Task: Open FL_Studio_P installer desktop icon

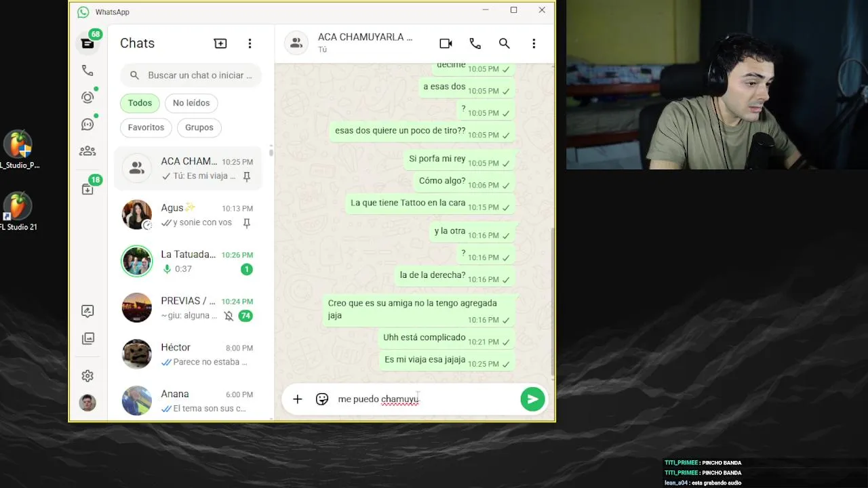Action: tap(18, 150)
